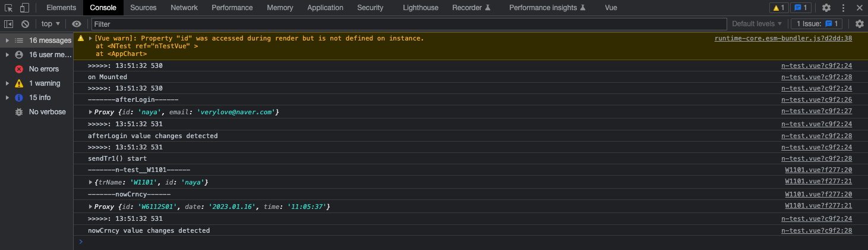
Task: Switch to the Performance tab
Action: coord(232,8)
